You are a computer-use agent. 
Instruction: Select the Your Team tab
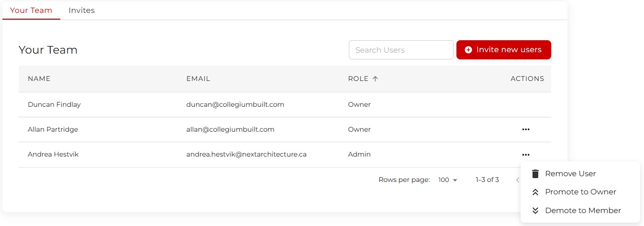[x=31, y=10]
